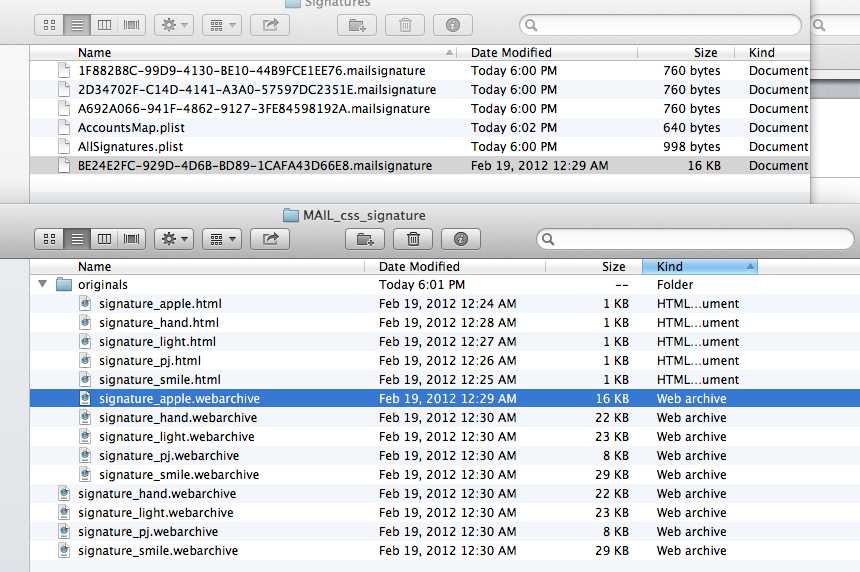Screen dimensions: 860x572
Task: Select AllSignatures.plist file
Action: (420, 146)
